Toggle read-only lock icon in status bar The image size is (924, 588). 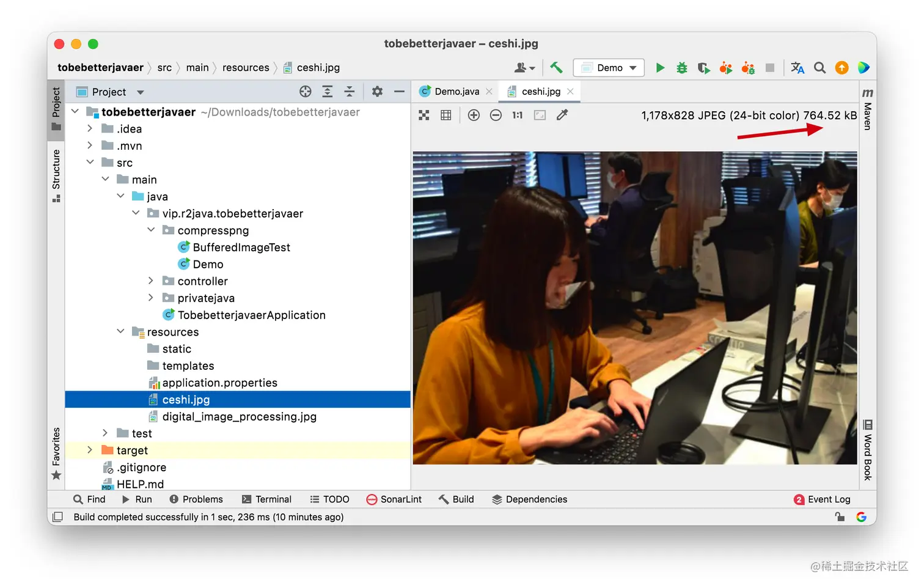[840, 517]
